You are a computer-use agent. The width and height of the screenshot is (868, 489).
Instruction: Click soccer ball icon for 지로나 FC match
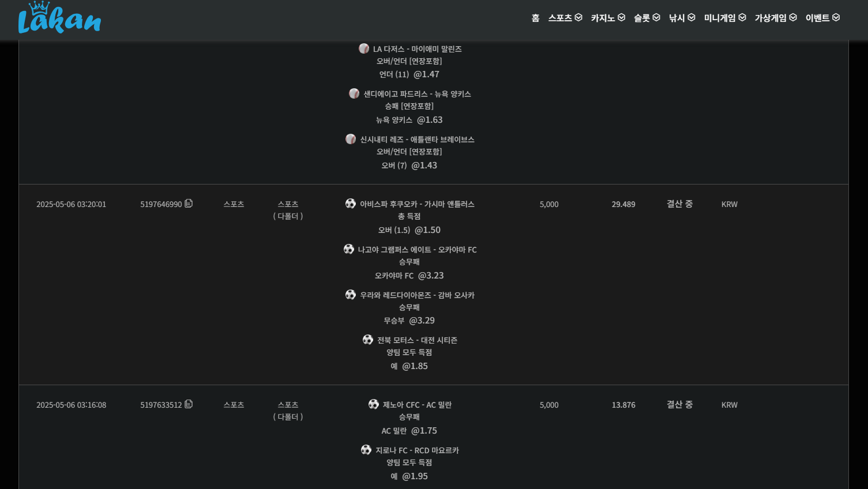[366, 450]
